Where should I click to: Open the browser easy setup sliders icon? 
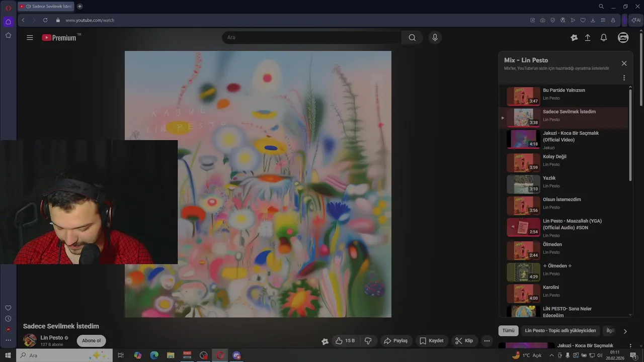pos(603,20)
